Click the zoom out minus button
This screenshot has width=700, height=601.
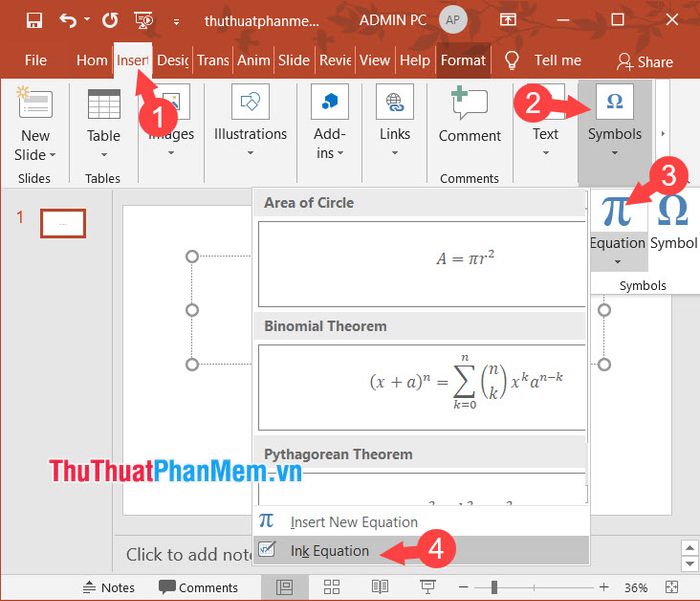[463, 587]
